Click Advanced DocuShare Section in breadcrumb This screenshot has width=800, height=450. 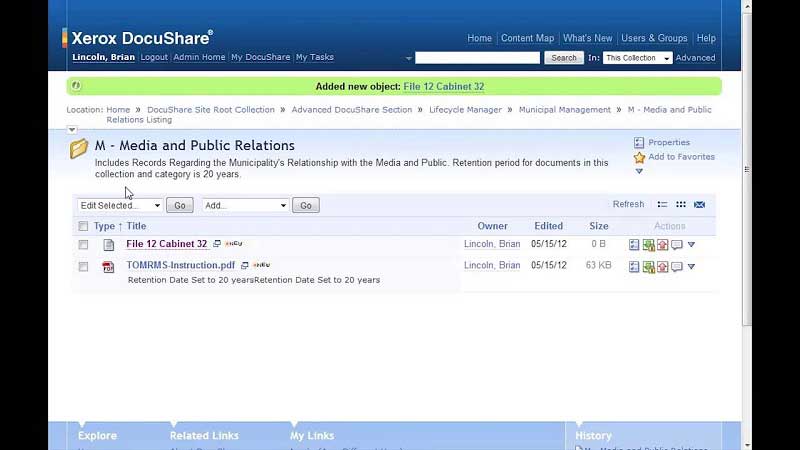[x=352, y=110]
